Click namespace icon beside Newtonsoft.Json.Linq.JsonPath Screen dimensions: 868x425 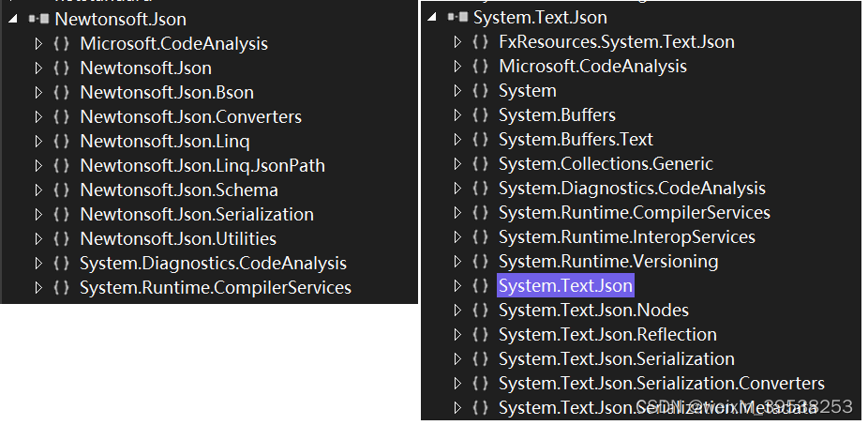[x=62, y=166]
